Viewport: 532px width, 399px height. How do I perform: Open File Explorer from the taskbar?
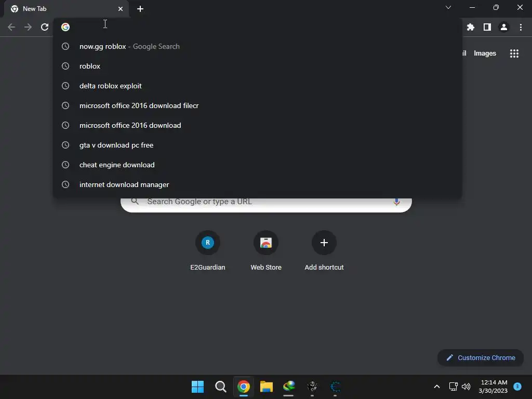point(267,387)
